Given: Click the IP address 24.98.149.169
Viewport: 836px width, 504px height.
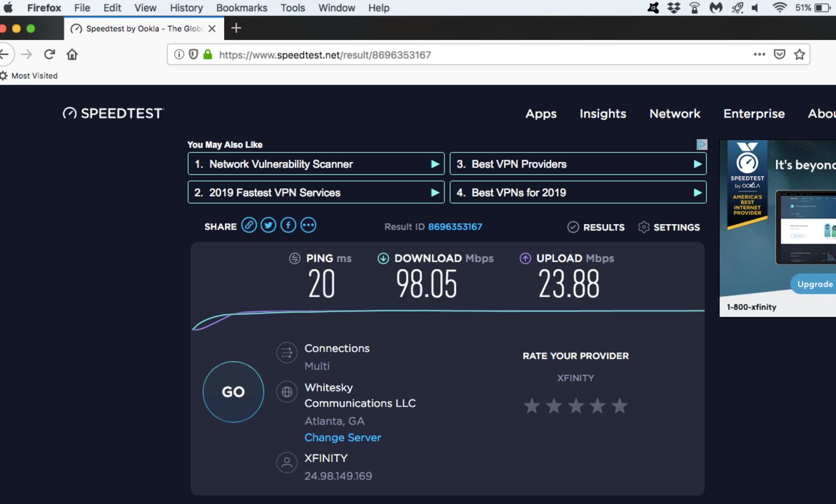Looking at the screenshot, I should [338, 476].
